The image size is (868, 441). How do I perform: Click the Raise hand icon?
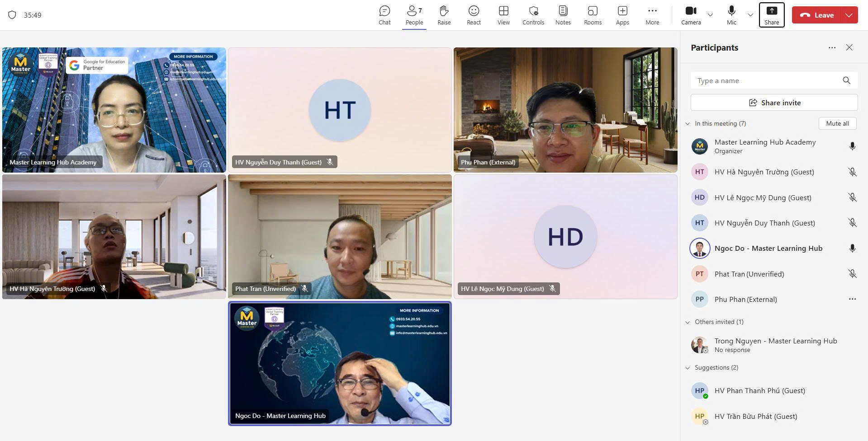tap(444, 15)
